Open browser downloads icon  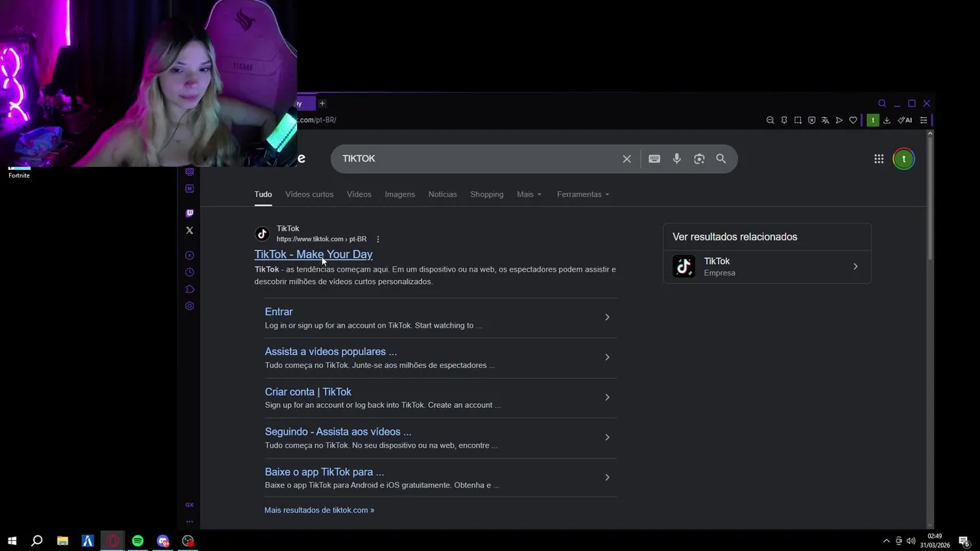(x=887, y=120)
